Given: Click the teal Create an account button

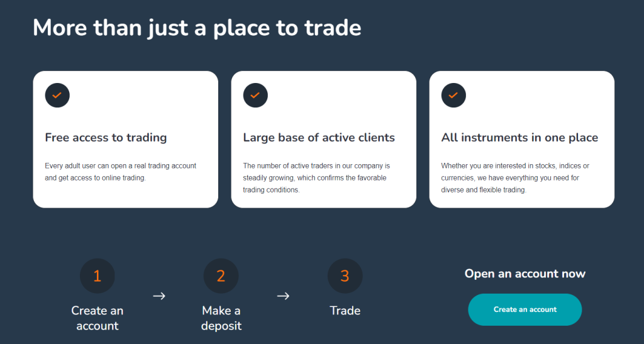Looking at the screenshot, I should [x=525, y=309].
